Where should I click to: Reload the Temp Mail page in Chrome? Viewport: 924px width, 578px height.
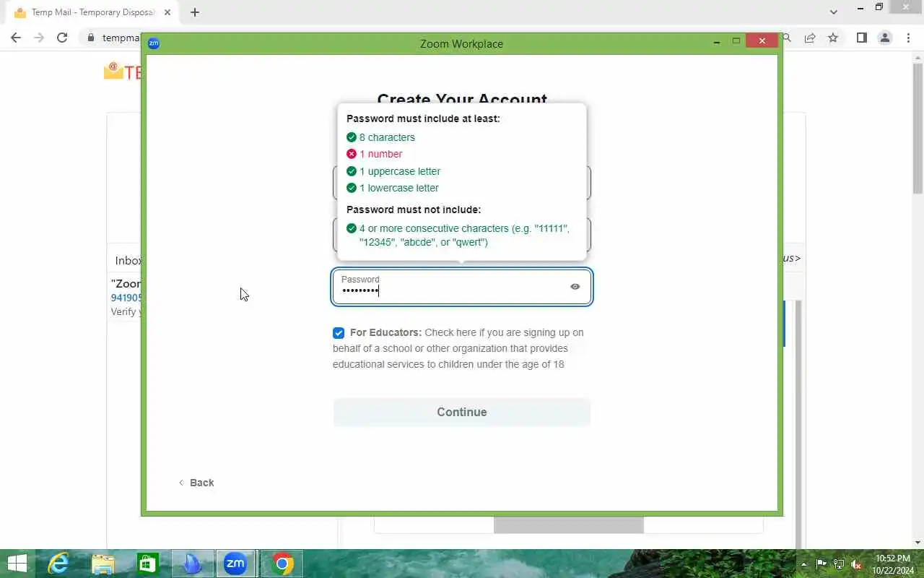(x=62, y=38)
